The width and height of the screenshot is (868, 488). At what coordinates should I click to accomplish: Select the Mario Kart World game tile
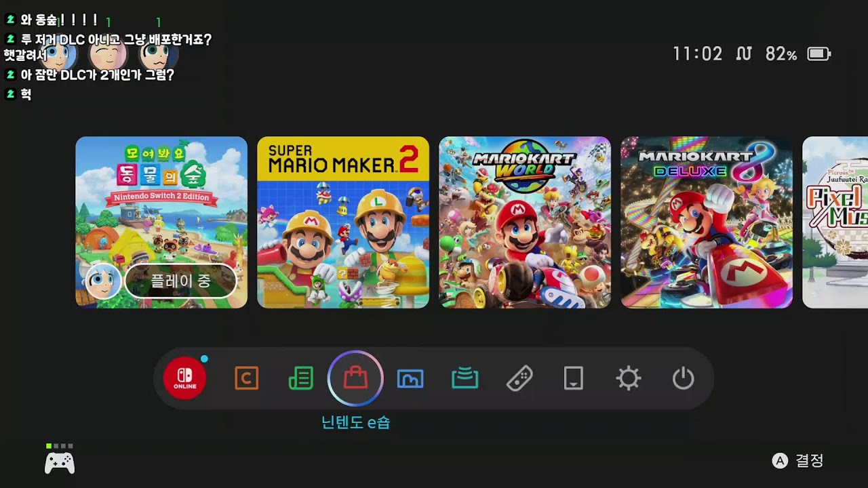tap(525, 222)
